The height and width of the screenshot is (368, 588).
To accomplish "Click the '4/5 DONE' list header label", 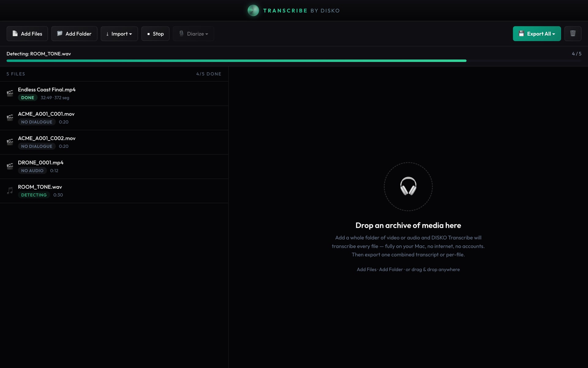I will pos(209,74).
